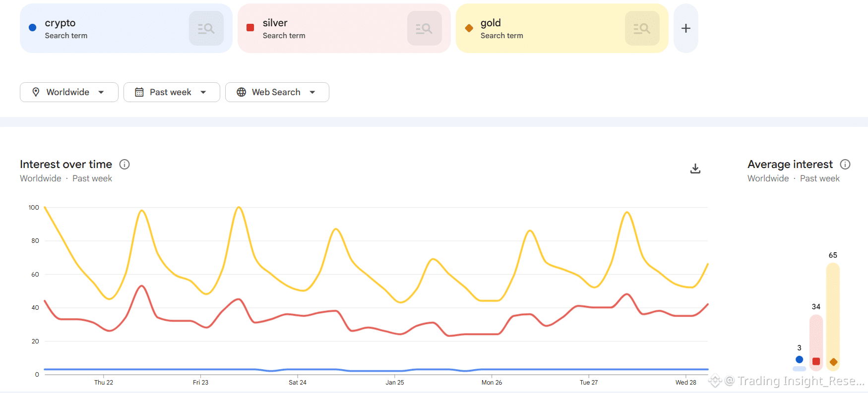Click the explore icon on silver term

(x=424, y=29)
